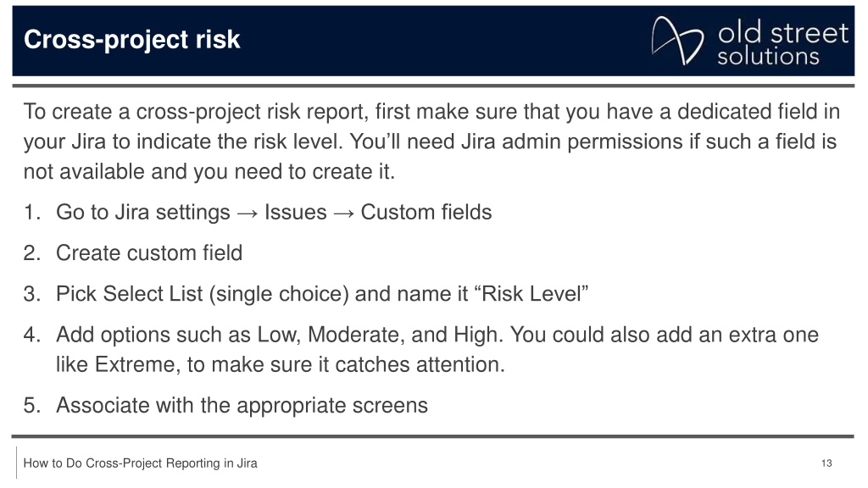Click the 'like Extreme' continuation line
868x488 pixels.
pyautogui.click(x=280, y=364)
